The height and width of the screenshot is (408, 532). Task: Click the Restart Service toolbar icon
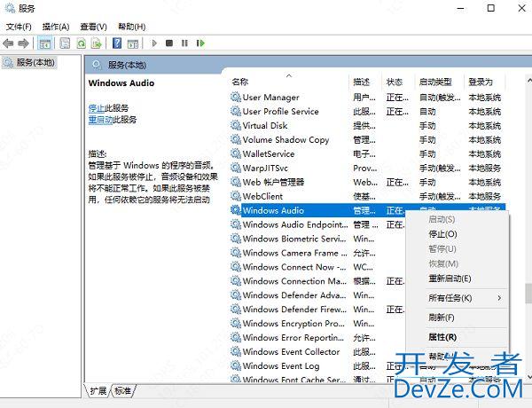200,43
